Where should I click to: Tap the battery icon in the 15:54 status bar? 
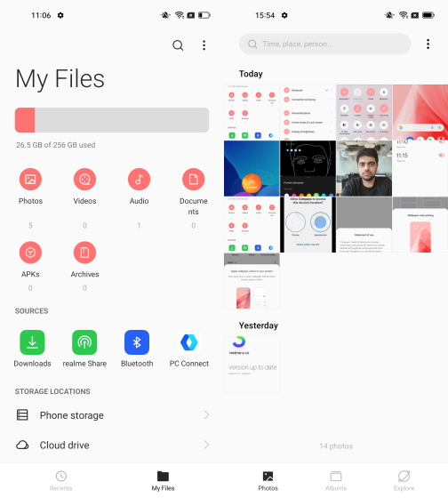[x=428, y=15]
